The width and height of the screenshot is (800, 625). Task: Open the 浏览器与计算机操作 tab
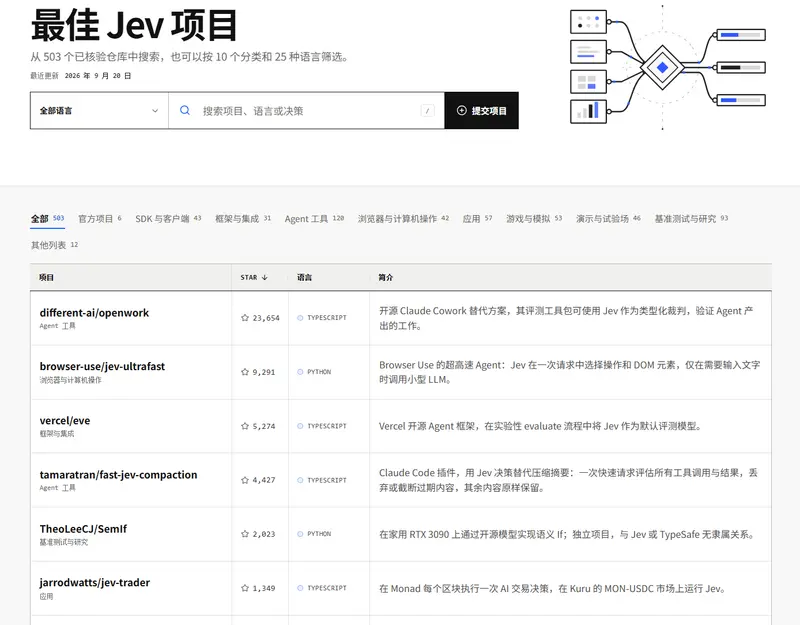pyautogui.click(x=403, y=219)
